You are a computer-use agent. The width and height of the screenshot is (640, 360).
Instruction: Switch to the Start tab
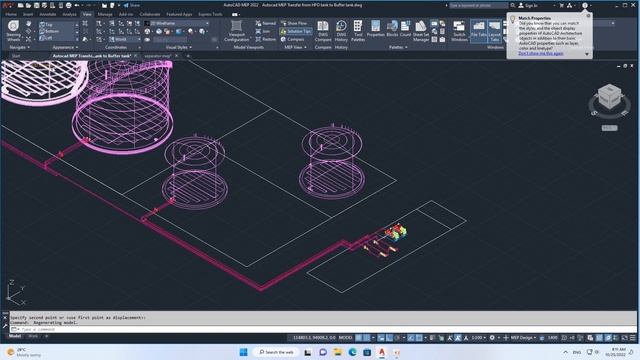[x=16, y=56]
